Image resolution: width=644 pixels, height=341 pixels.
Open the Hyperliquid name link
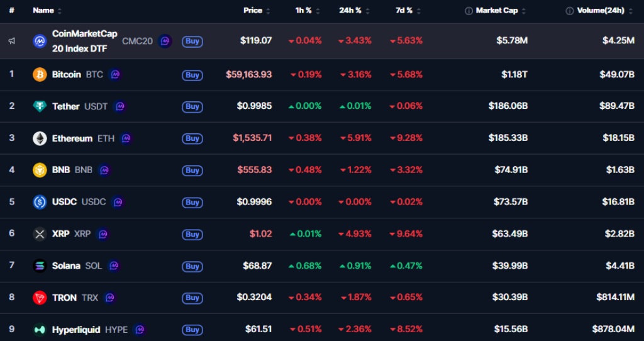tap(76, 330)
